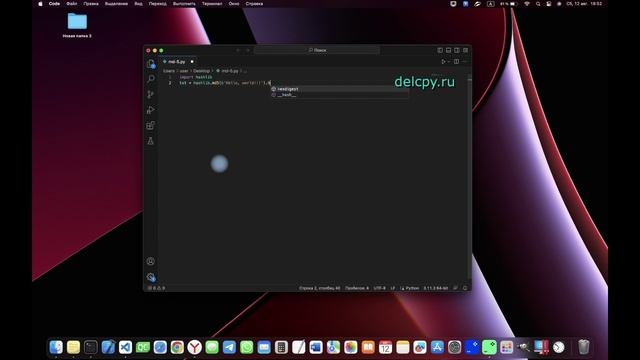Open the Code menu in the menu bar

pos(54,4)
